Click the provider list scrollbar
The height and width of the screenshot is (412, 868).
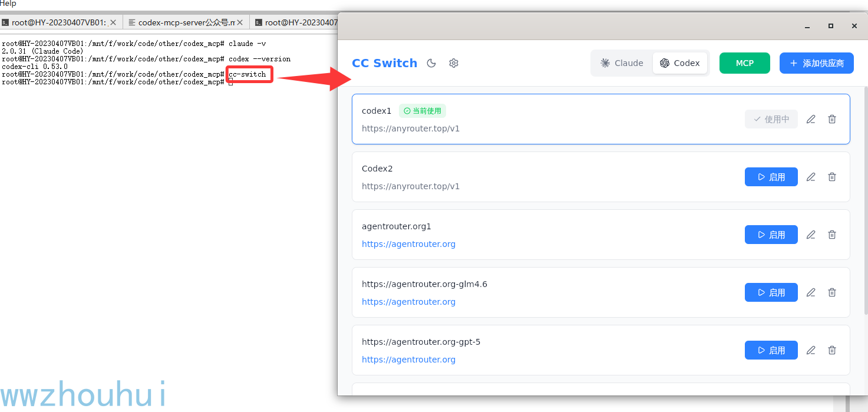point(866,200)
